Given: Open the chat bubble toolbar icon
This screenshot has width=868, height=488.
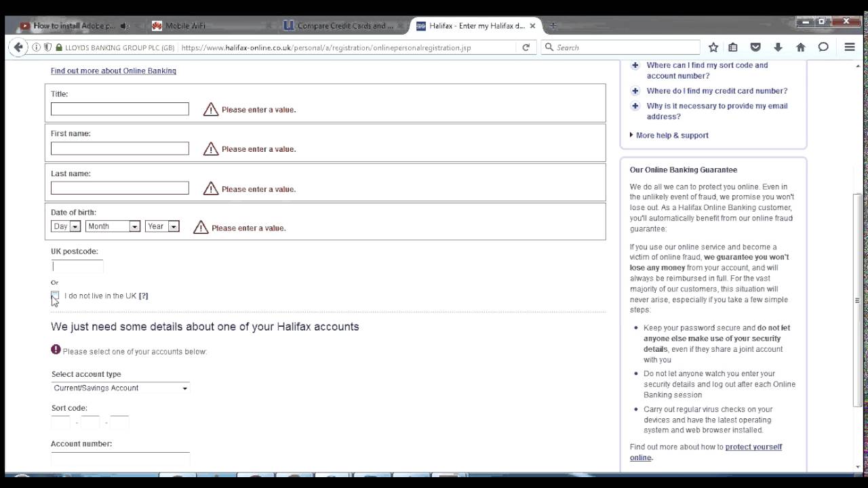Looking at the screenshot, I should tap(823, 47).
